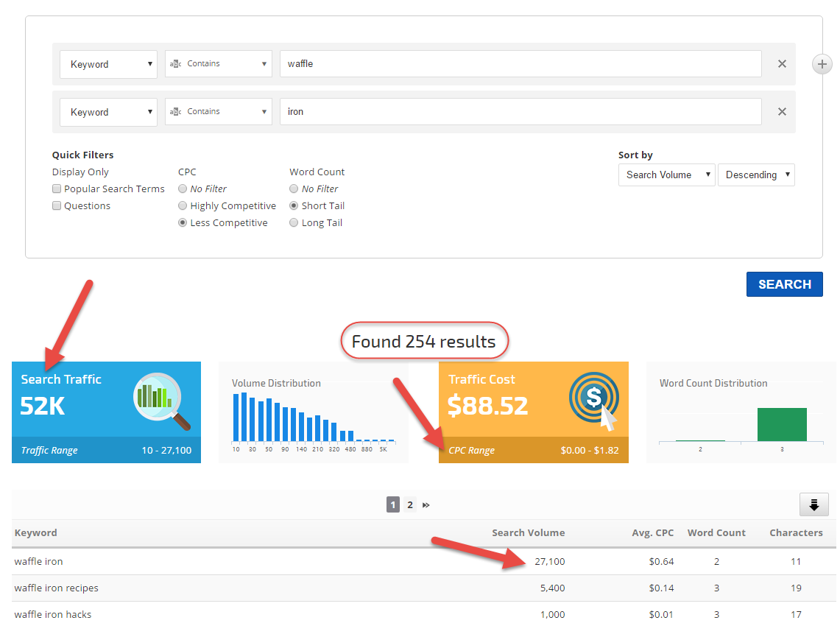Choose Long Tail word count filter
This screenshot has width=840, height=623.
(x=294, y=223)
